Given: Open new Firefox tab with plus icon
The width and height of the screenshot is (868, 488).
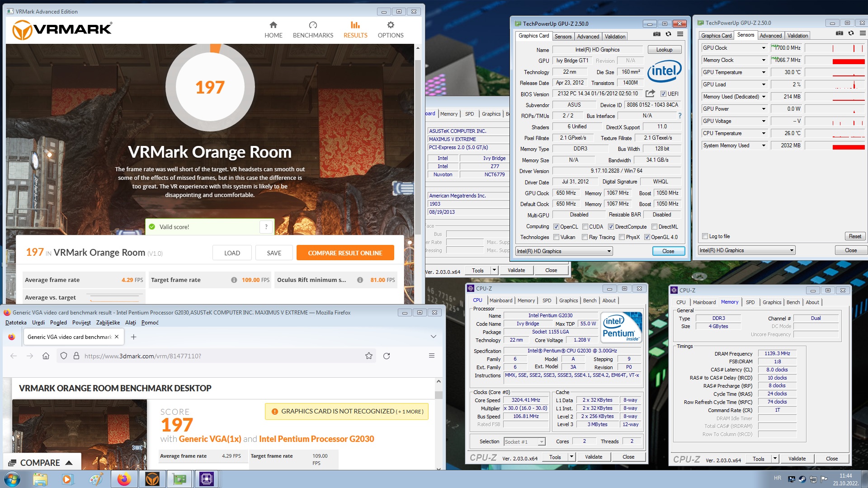Looking at the screenshot, I should 133,337.
